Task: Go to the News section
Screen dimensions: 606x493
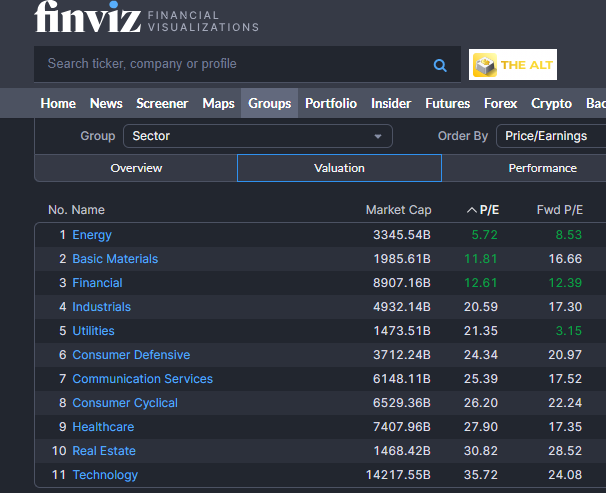Action: pos(106,103)
